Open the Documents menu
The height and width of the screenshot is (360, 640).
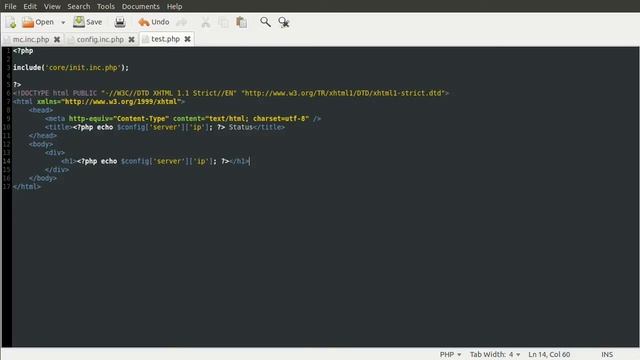140,7
